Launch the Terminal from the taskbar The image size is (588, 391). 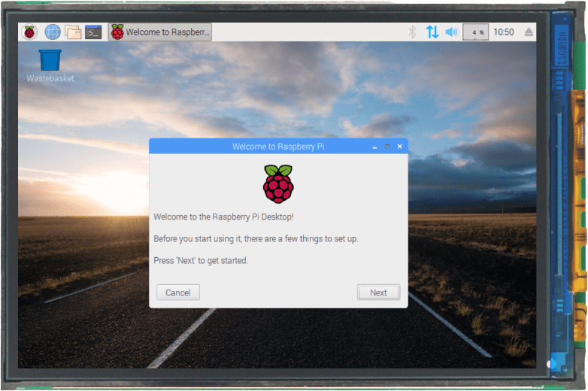coord(93,32)
